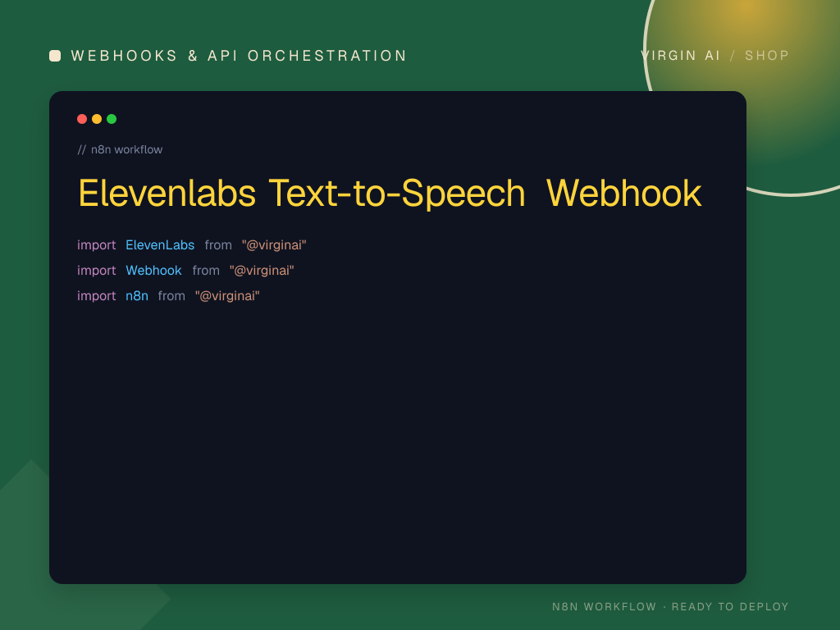
Task: Click the n8n import identifier
Action: (137, 296)
